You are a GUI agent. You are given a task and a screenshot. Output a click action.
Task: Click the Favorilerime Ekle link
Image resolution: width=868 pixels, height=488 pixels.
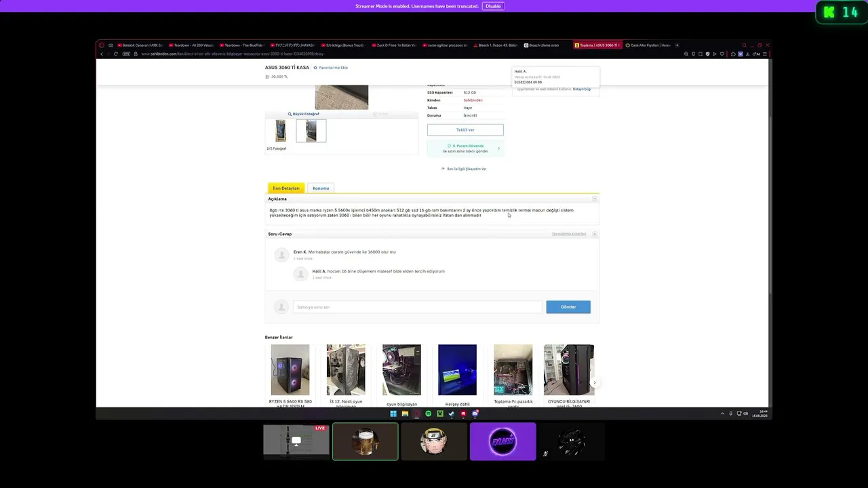point(334,68)
